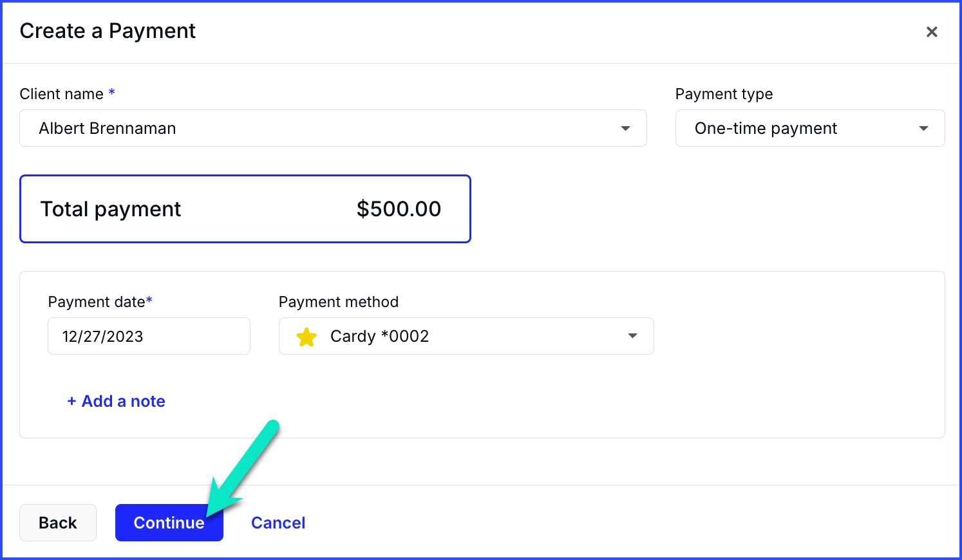The image size is (962, 560).
Task: Click the Client name field label
Action: [x=62, y=94]
